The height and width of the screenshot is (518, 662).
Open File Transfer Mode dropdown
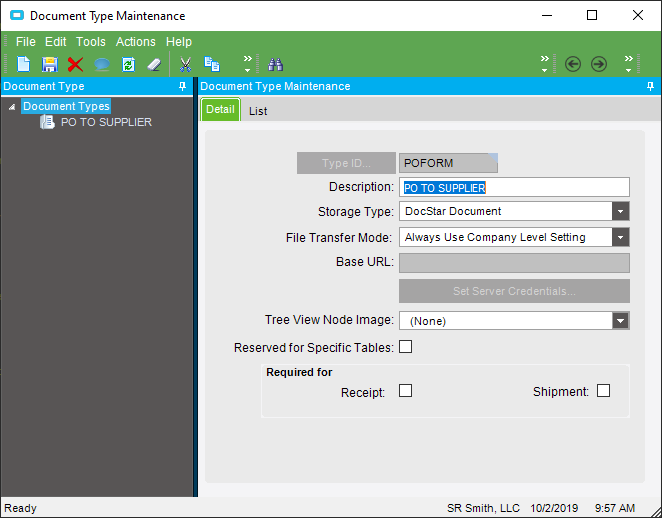[x=620, y=237]
